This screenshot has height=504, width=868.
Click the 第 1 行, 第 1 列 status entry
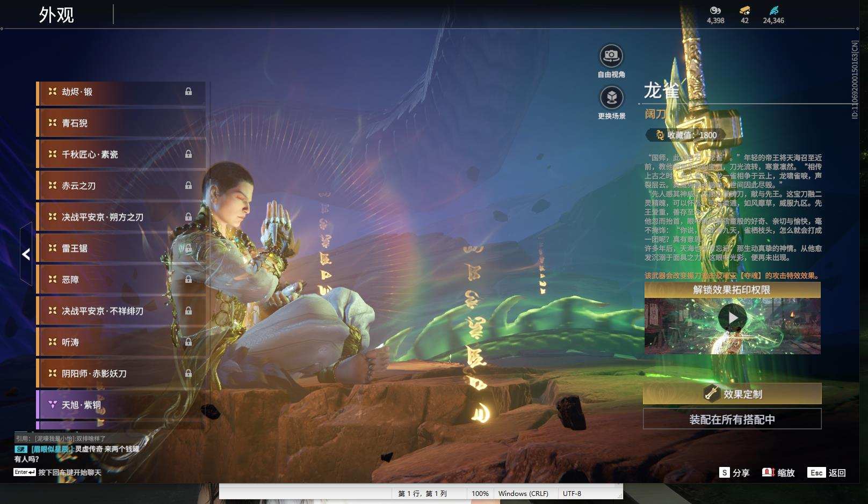click(x=423, y=493)
